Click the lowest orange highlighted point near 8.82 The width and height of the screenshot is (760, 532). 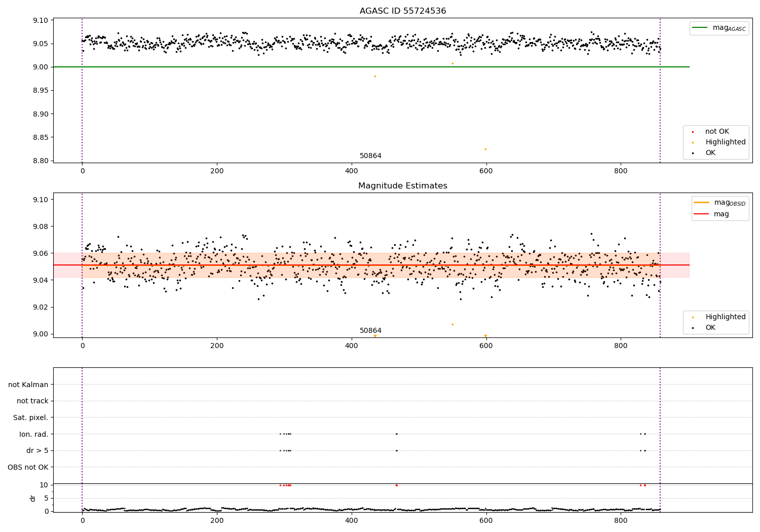coord(485,149)
